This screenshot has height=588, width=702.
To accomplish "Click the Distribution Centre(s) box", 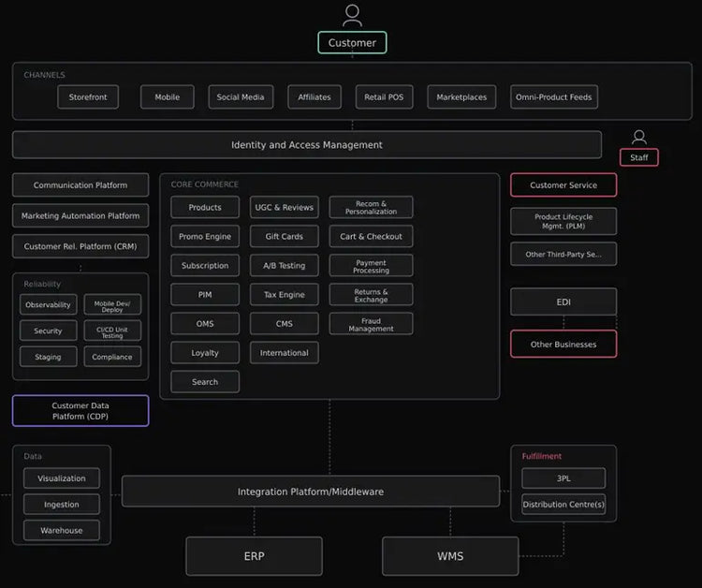I will pyautogui.click(x=563, y=505).
